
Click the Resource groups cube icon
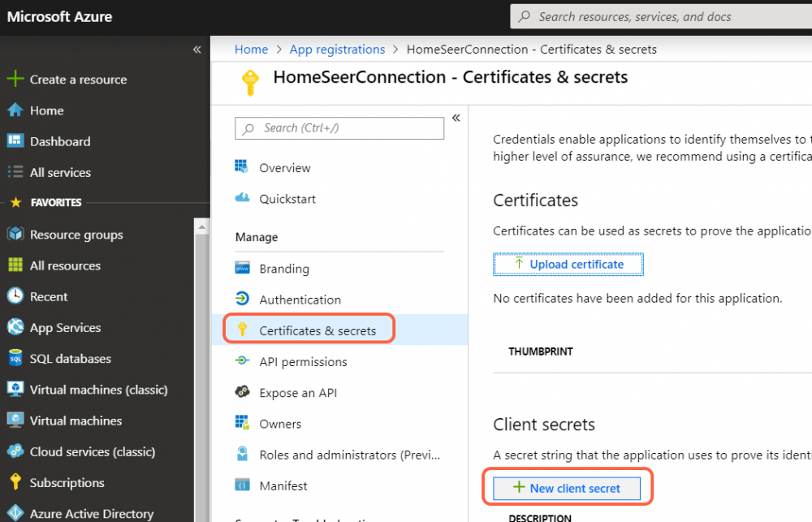click(x=15, y=235)
